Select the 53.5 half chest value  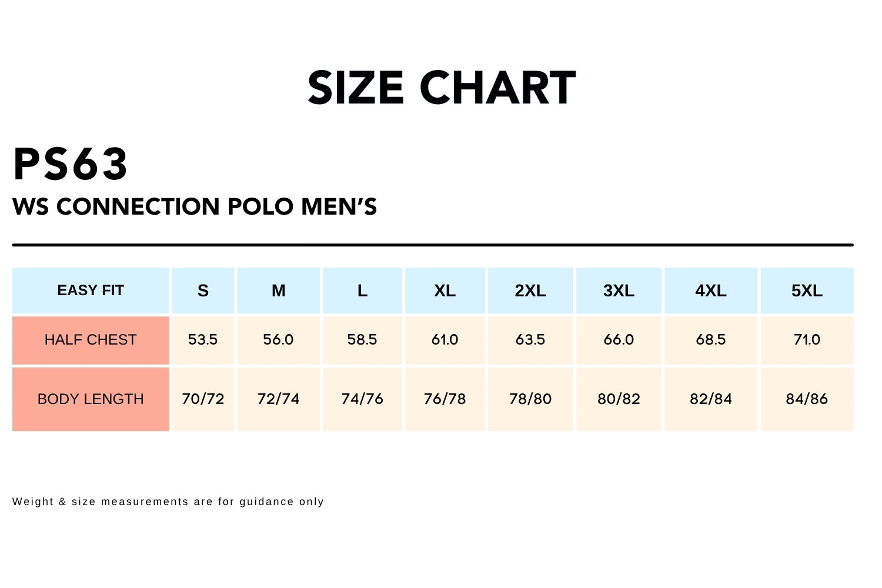203,340
